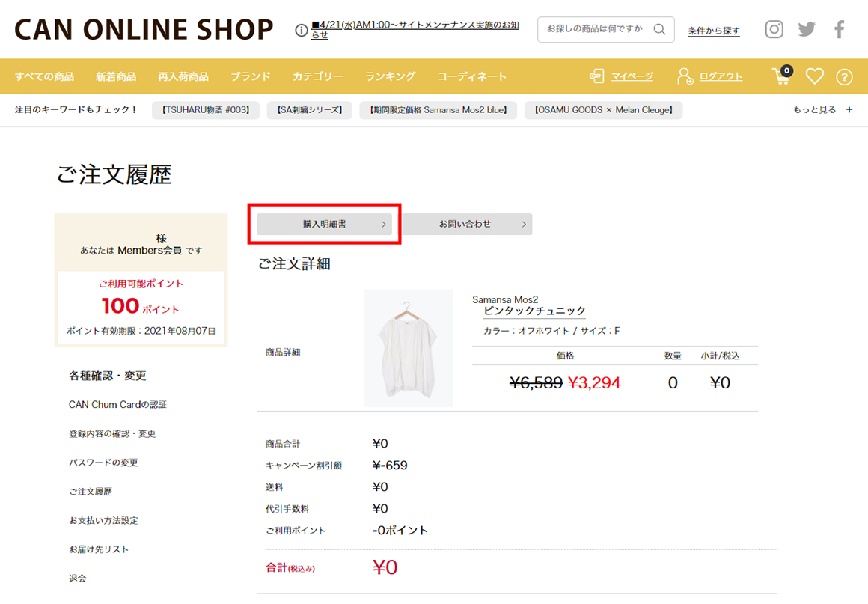Open the ブランド navigation menu

click(x=250, y=76)
